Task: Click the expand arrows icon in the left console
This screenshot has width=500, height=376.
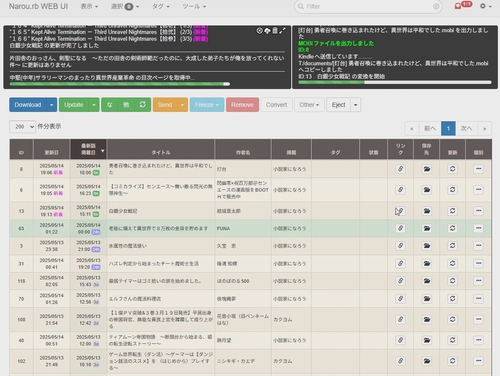Action: (x=282, y=31)
